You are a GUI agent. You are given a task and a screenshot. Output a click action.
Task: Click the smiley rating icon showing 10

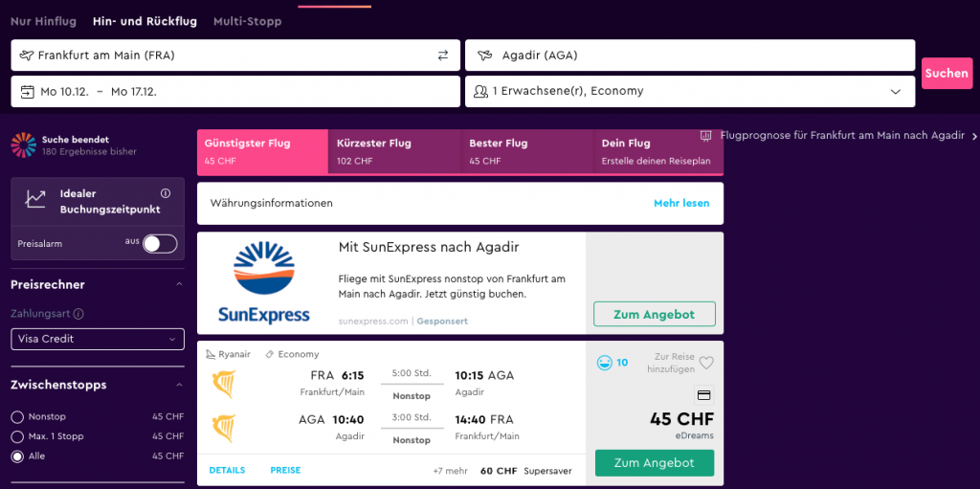[605, 363]
